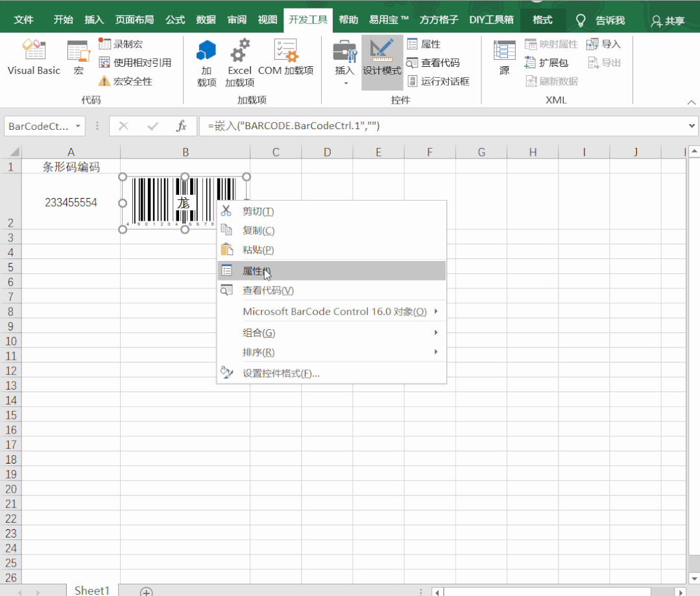The image size is (700, 596).
Task: Add a new sheet with plus button
Action: [x=147, y=591]
